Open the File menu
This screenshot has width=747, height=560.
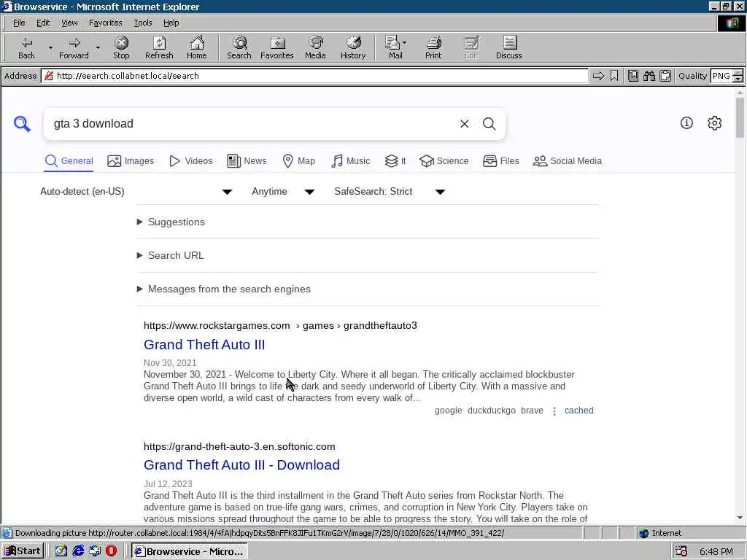[x=19, y=23]
